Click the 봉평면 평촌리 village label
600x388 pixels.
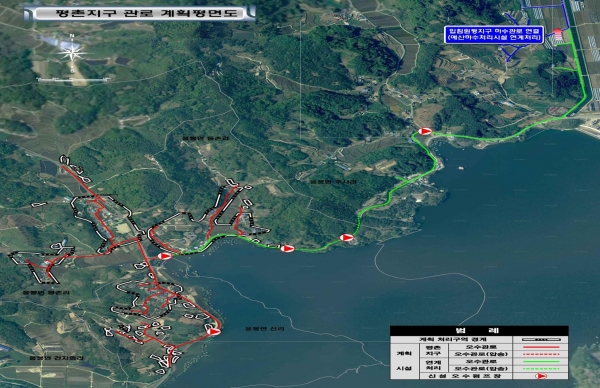[46, 293]
